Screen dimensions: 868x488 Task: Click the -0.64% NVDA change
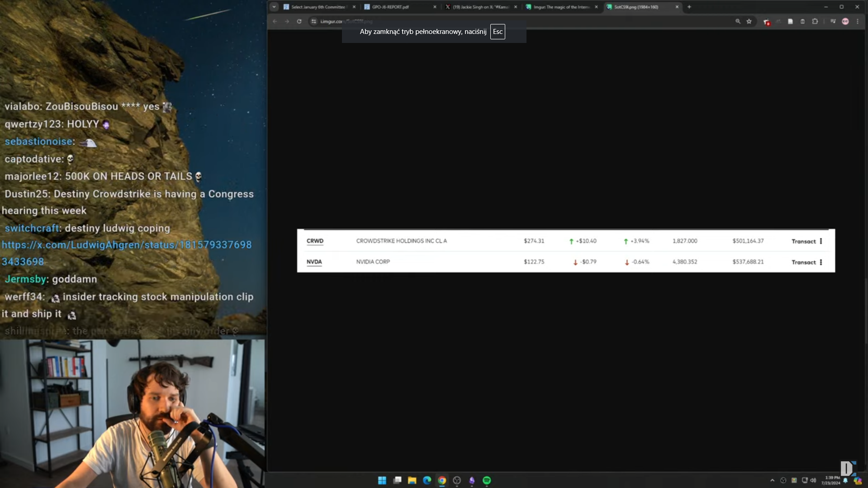coord(636,262)
